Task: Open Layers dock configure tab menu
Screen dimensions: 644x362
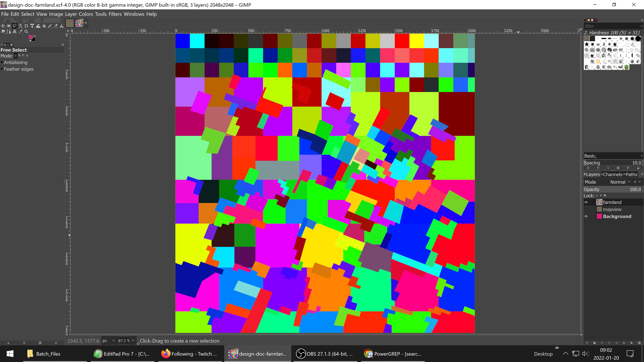Action: pyautogui.click(x=642, y=174)
